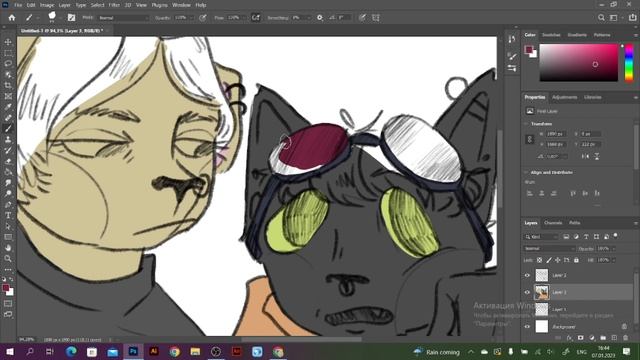The height and width of the screenshot is (360, 640).
Task: Select the Background layer row
Action: tap(578, 327)
